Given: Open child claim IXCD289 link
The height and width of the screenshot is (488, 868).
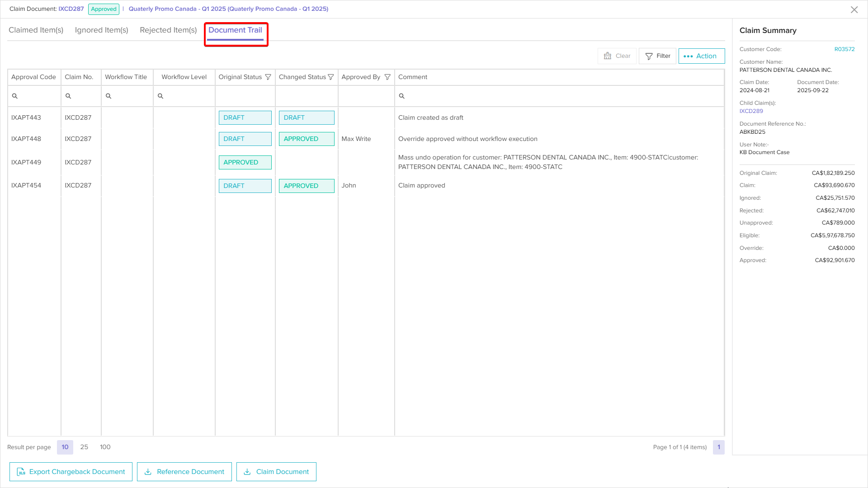Looking at the screenshot, I should click(751, 111).
